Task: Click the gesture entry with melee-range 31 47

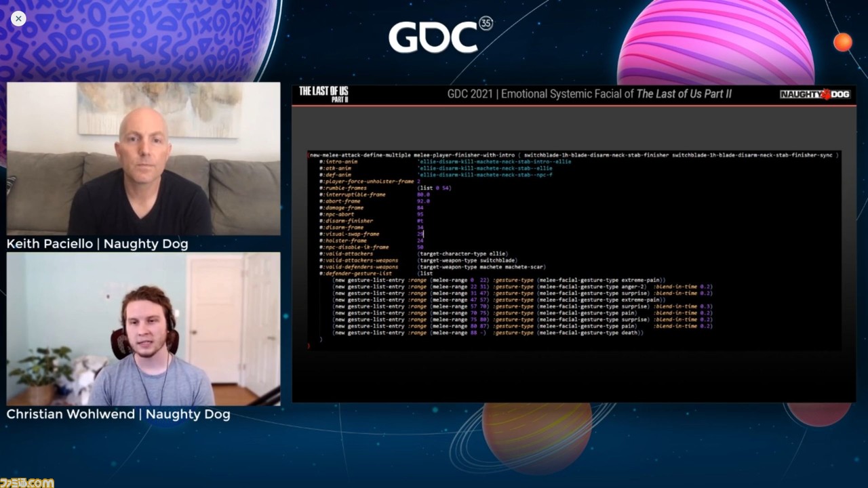Action: click(x=523, y=293)
